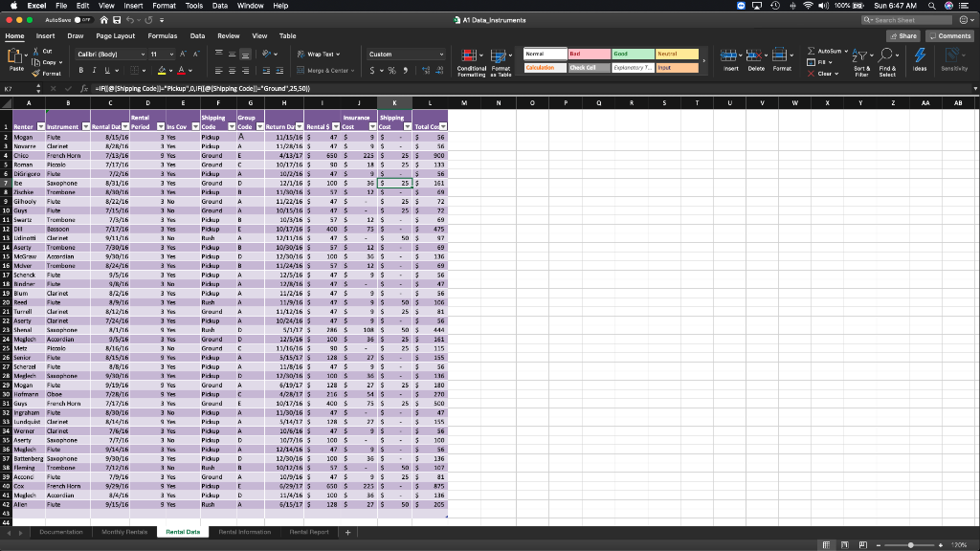Click the Home icon in title bar
Screen dimensions: 980x551
point(103,20)
